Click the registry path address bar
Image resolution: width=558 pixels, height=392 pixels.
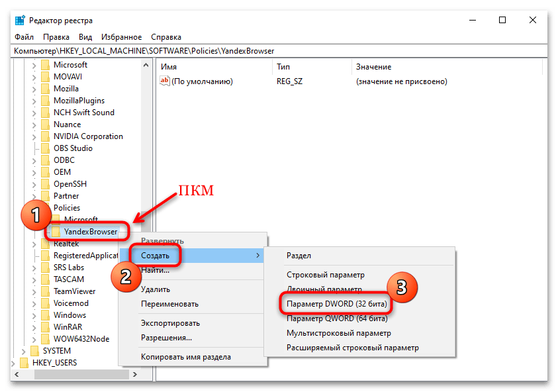[x=278, y=50]
